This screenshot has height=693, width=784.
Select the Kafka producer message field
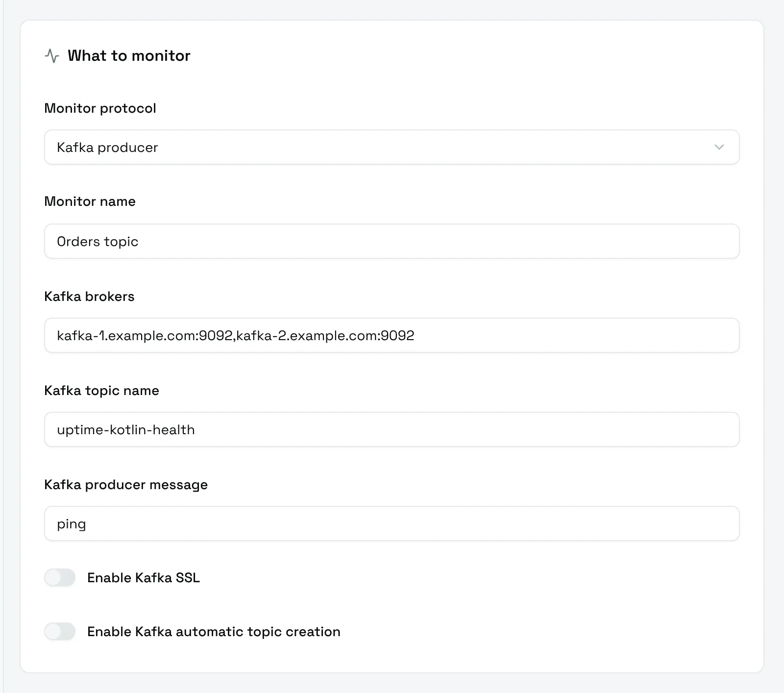pos(392,523)
